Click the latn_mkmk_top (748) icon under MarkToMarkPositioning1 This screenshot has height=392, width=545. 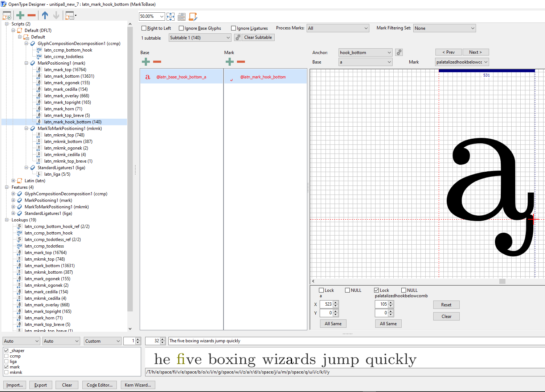click(39, 135)
